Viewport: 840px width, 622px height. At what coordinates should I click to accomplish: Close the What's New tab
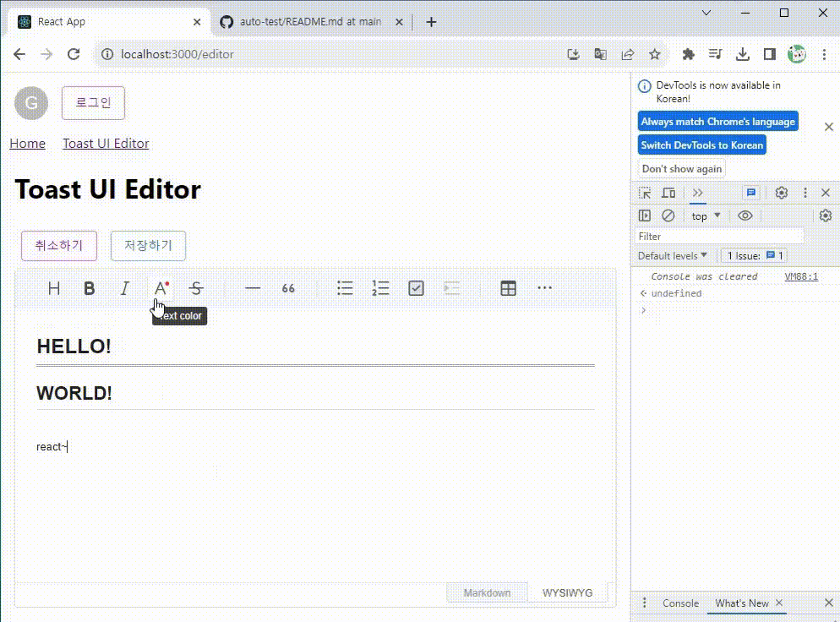point(779,603)
